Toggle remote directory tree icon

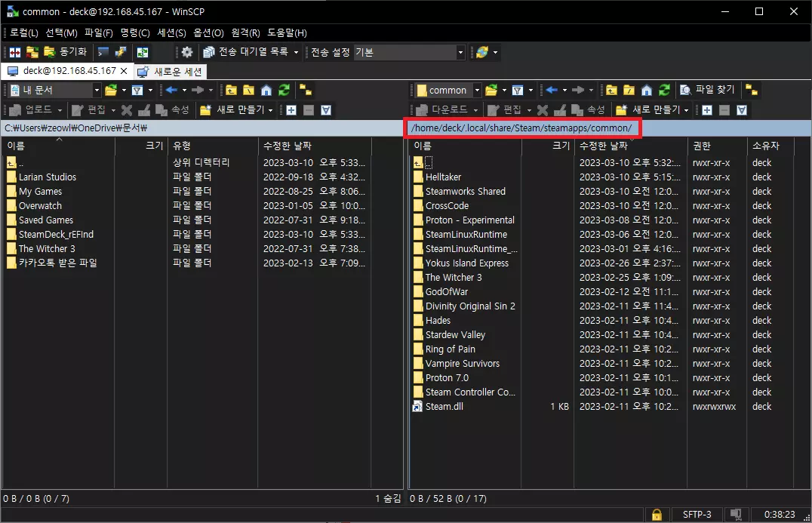point(752,91)
